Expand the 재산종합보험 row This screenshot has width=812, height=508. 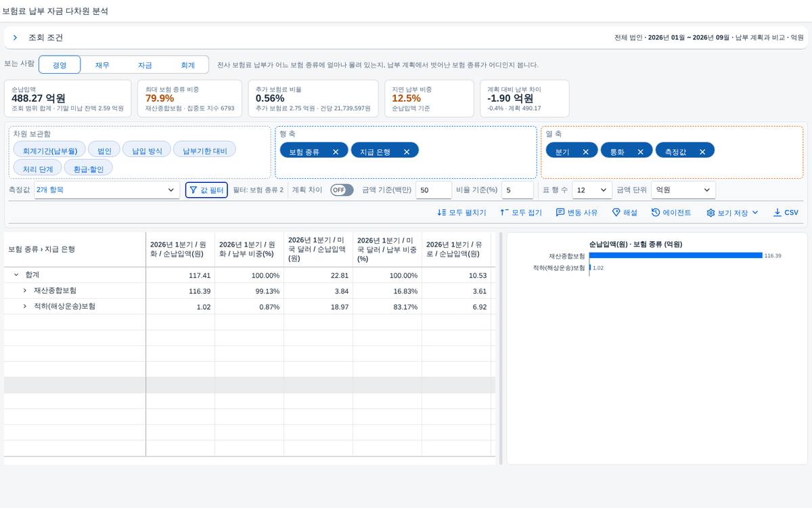pyautogui.click(x=25, y=291)
